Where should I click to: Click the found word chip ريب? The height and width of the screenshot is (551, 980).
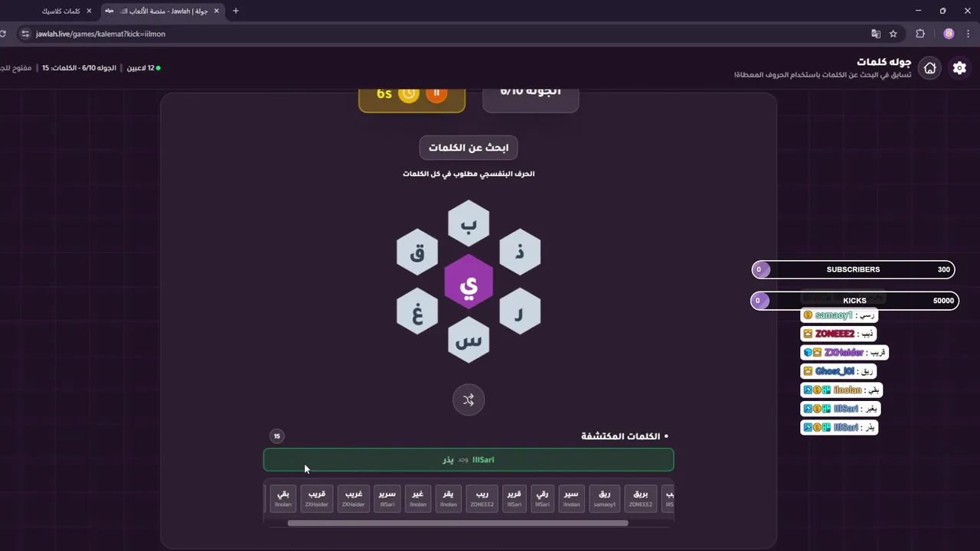coord(482,498)
